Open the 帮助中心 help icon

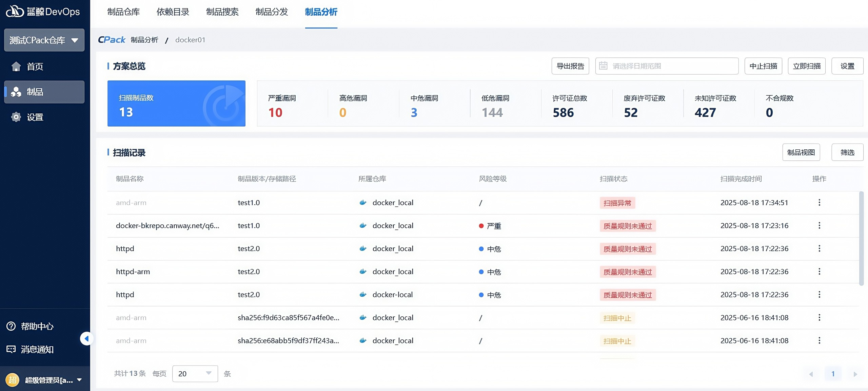coord(11,326)
